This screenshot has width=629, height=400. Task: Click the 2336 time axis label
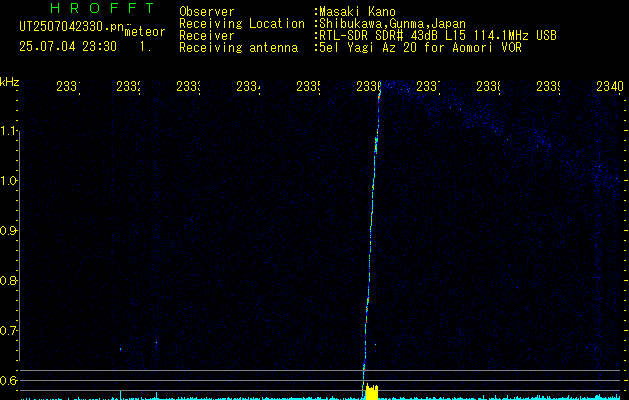(368, 86)
